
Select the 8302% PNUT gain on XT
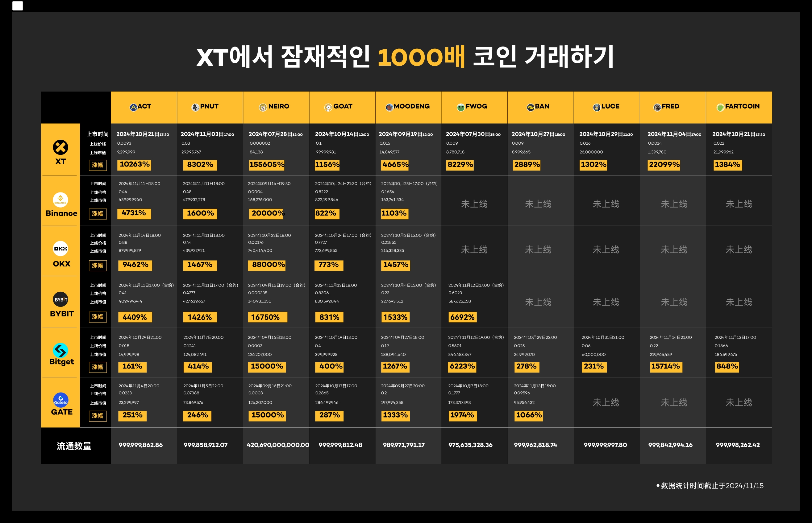click(x=200, y=165)
